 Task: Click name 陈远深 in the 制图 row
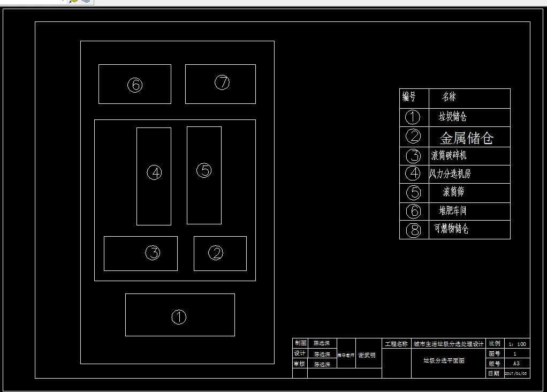[x=322, y=343]
